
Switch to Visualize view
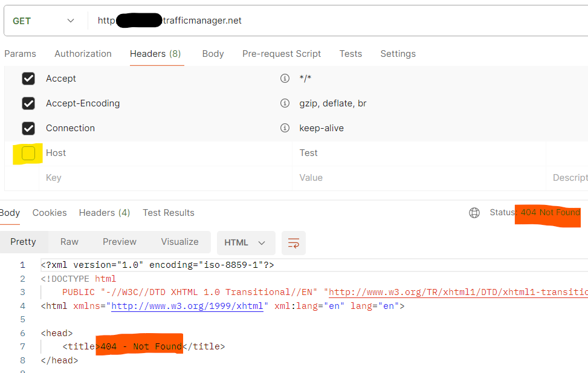[179, 242]
